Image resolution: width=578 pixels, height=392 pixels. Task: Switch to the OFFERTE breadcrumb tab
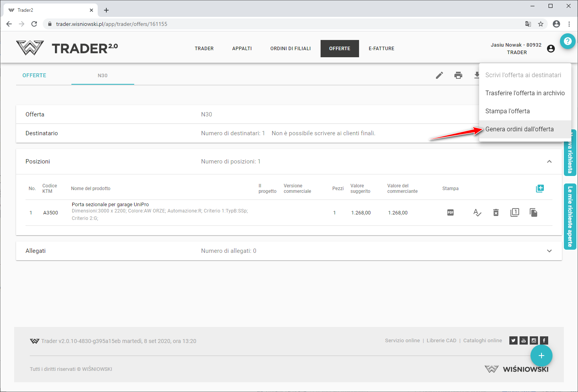[x=34, y=75]
